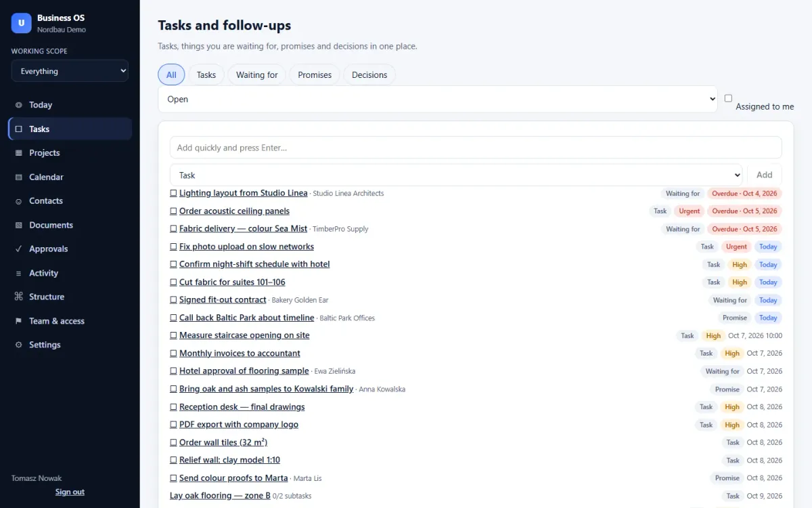Click the Add button
Viewport: 812px width, 508px height.
click(765, 175)
